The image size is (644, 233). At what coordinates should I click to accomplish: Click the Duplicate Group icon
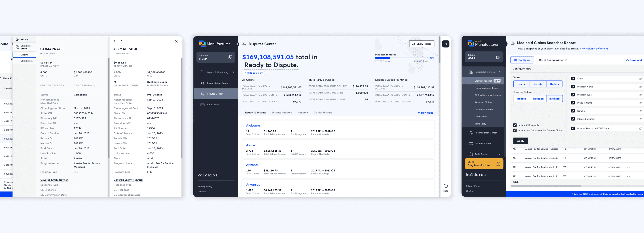pos(17,47)
